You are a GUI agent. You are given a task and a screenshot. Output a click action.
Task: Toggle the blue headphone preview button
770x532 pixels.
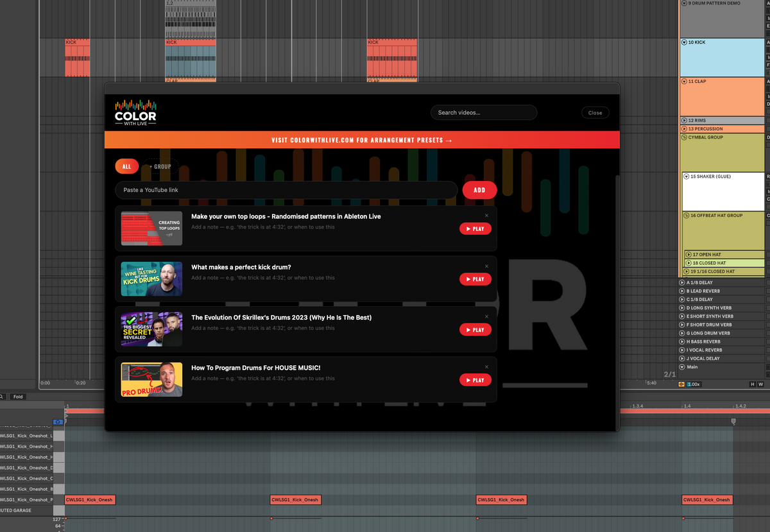(58, 422)
